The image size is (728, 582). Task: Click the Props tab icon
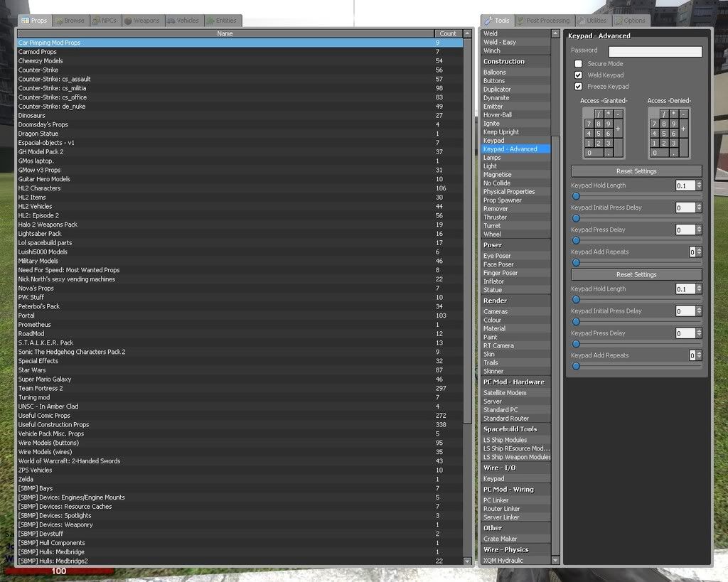pyautogui.click(x=25, y=21)
